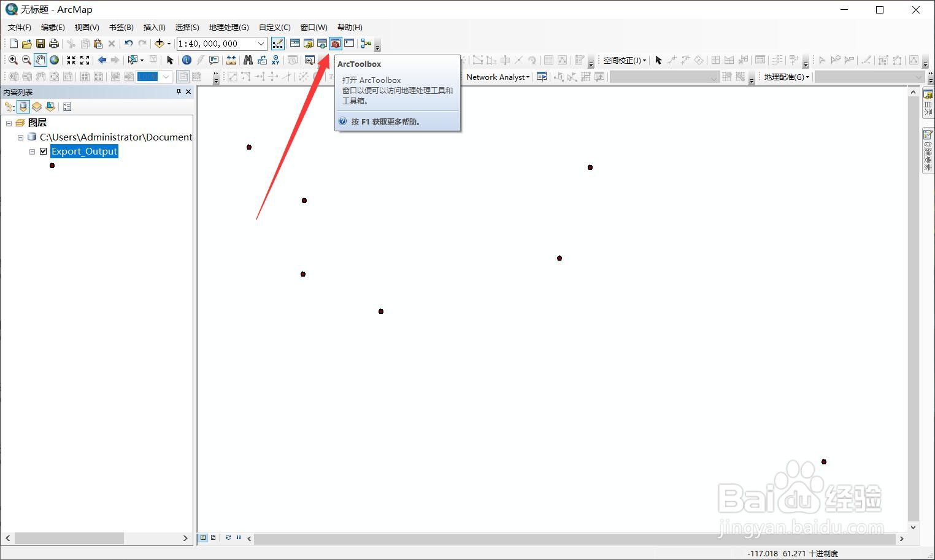Open the 窗口(W) menu

(314, 28)
